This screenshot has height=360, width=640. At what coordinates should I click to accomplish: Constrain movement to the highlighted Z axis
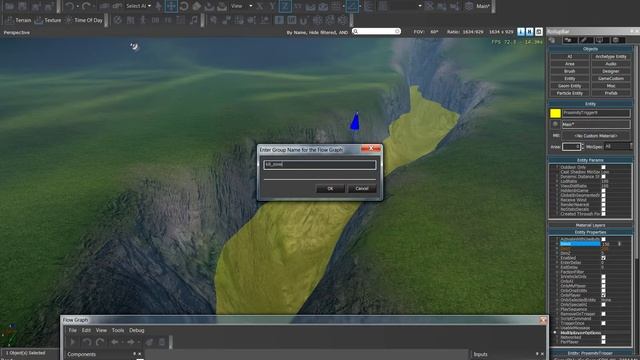[285, 6]
